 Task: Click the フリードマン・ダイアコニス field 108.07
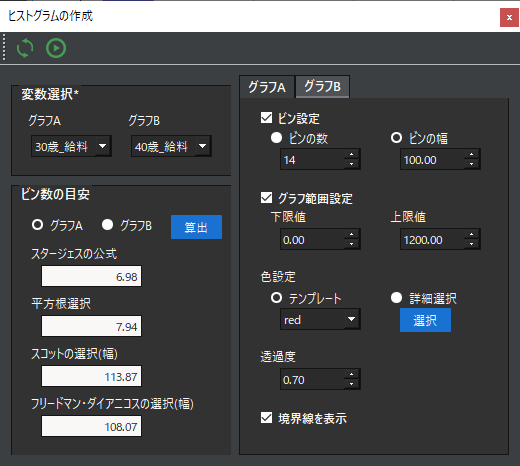point(91,426)
